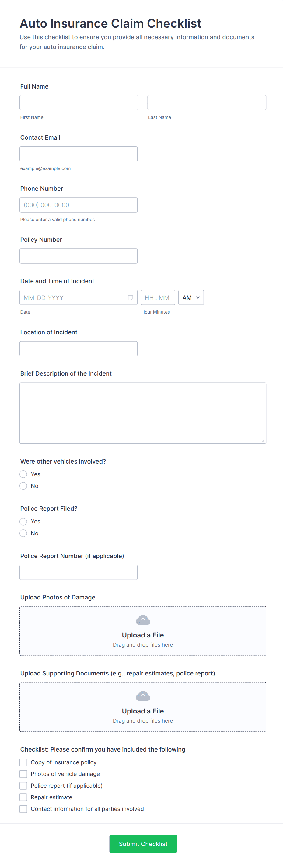Click the calendar icon in date field
Screen dimensions: 283x868
131,297
